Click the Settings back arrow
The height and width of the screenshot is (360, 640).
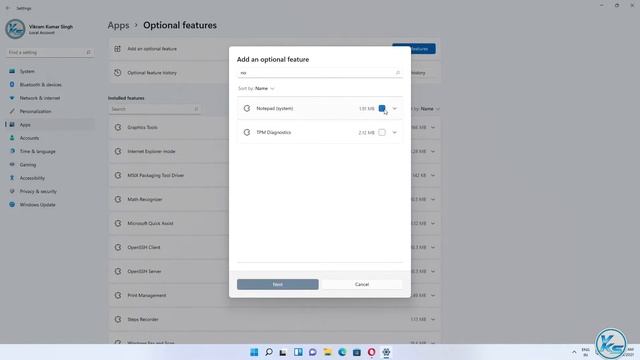8,8
